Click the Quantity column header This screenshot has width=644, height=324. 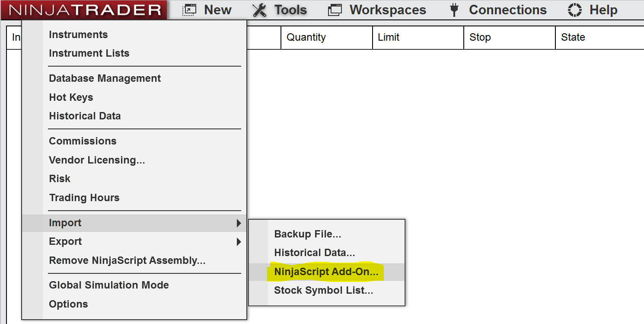tap(327, 37)
